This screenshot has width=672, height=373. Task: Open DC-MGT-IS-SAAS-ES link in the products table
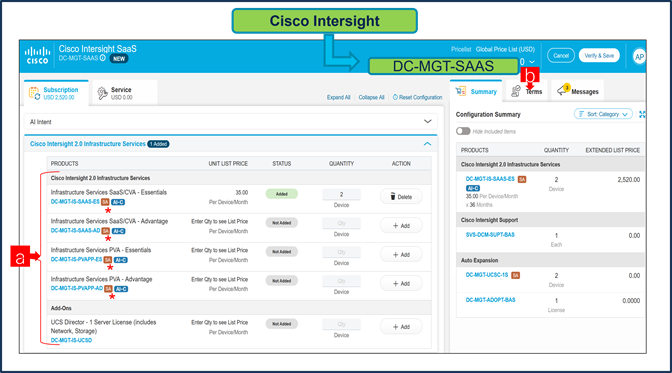click(x=75, y=202)
